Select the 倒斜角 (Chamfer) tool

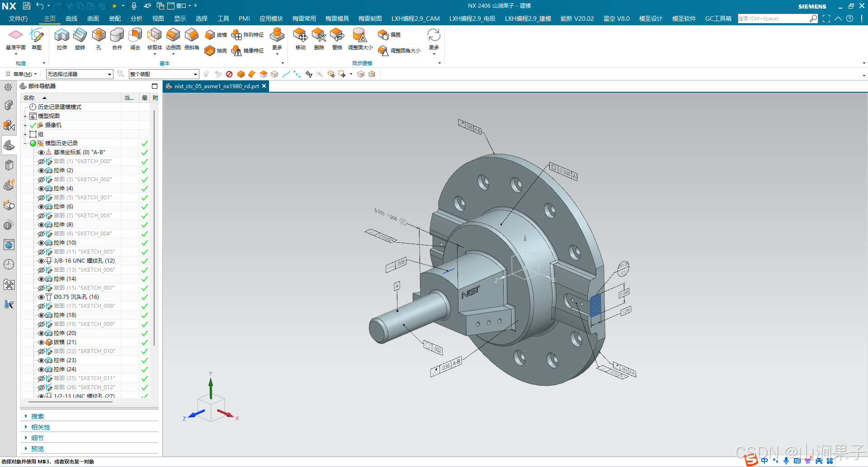pos(192,39)
